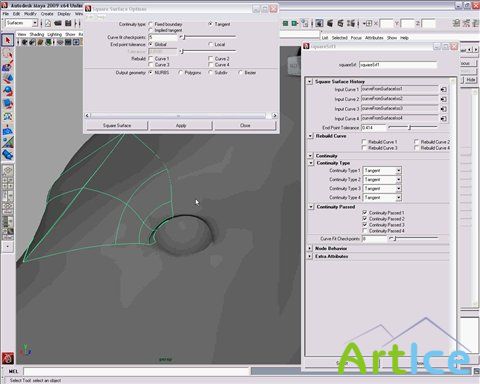Collapse the Continuity Passed section

pos(311,207)
